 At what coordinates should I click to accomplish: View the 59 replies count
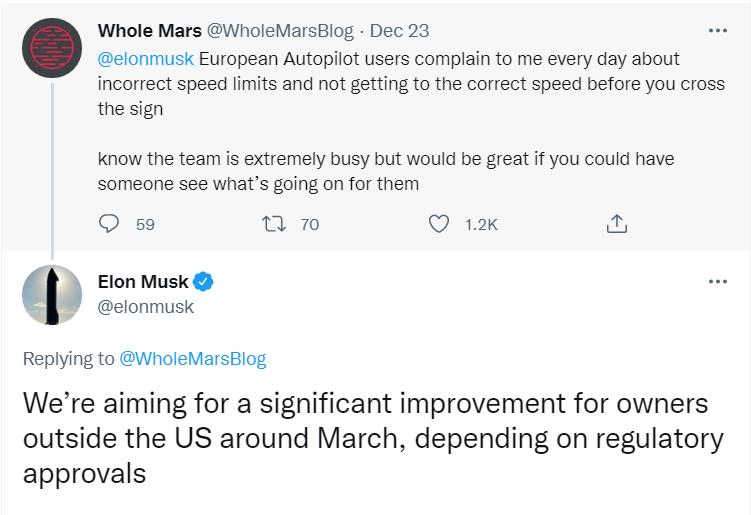145,224
